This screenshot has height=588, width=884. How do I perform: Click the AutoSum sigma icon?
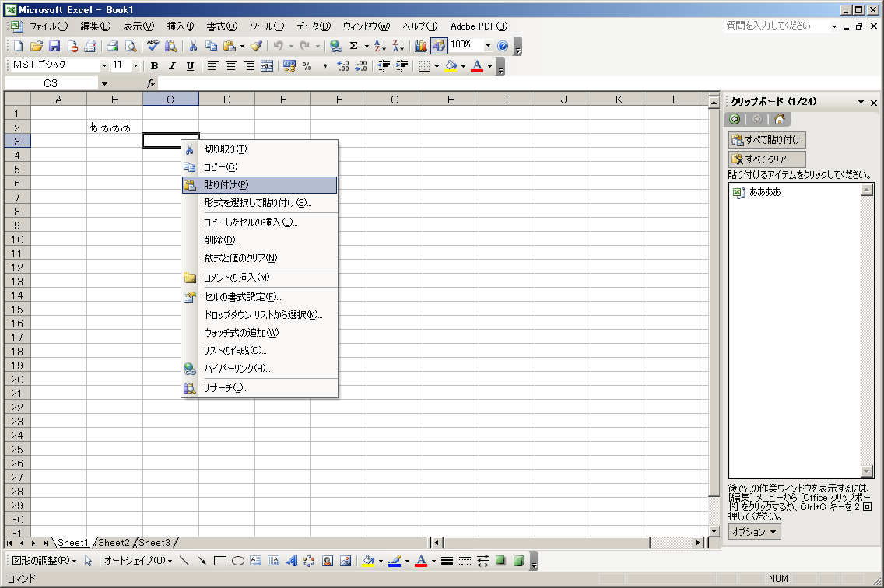point(354,46)
